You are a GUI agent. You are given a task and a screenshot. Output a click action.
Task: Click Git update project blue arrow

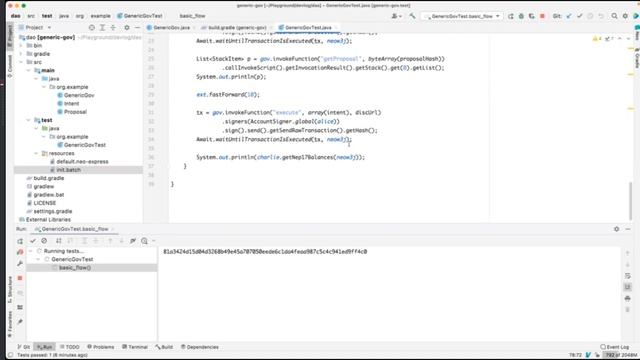(x=569, y=16)
